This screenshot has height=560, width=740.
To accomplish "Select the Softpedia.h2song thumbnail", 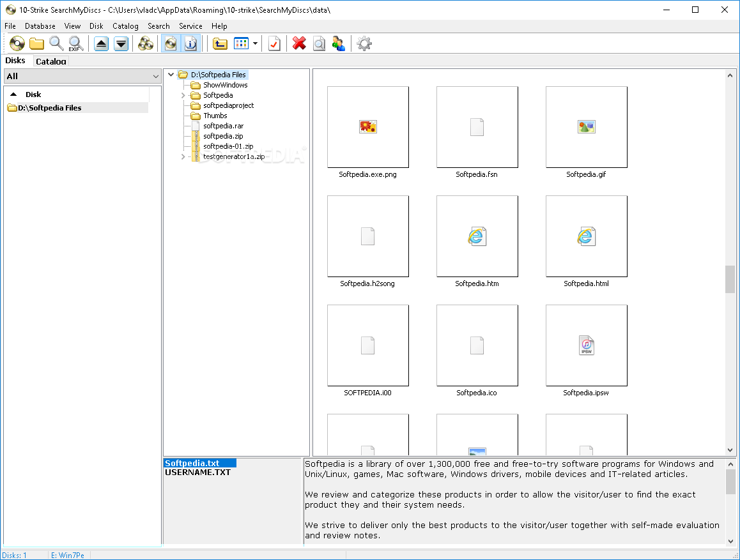I will 367,236.
